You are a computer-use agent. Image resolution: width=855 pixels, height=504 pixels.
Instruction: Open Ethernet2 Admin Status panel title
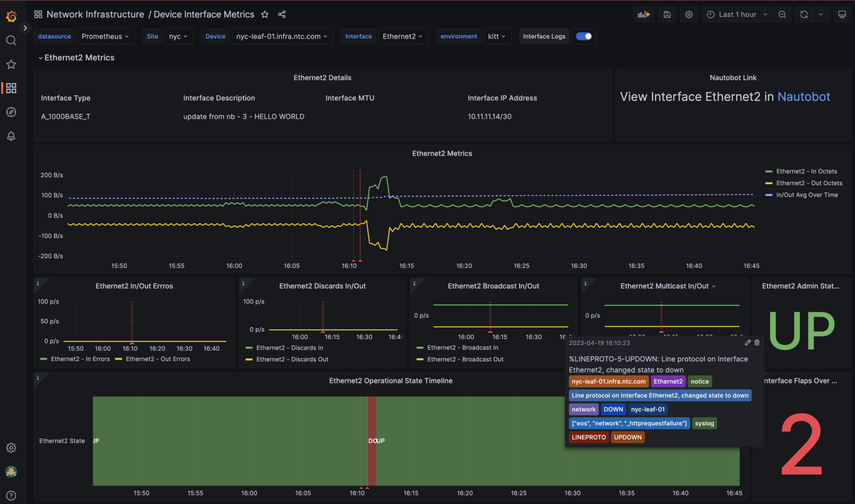(x=800, y=286)
